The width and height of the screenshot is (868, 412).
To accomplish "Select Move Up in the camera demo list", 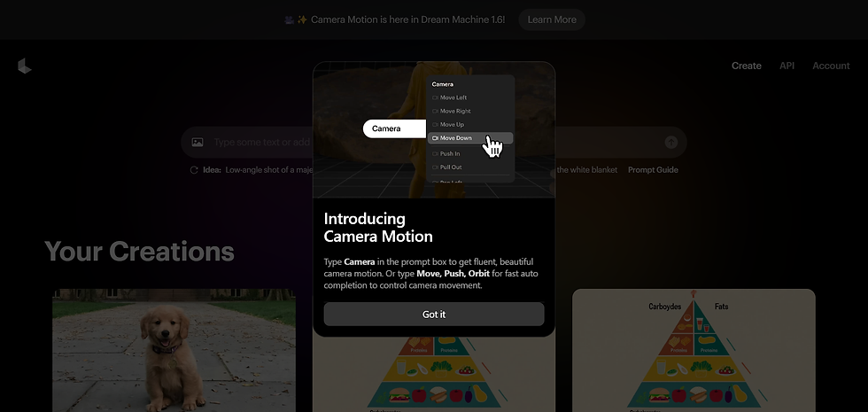I will [453, 125].
